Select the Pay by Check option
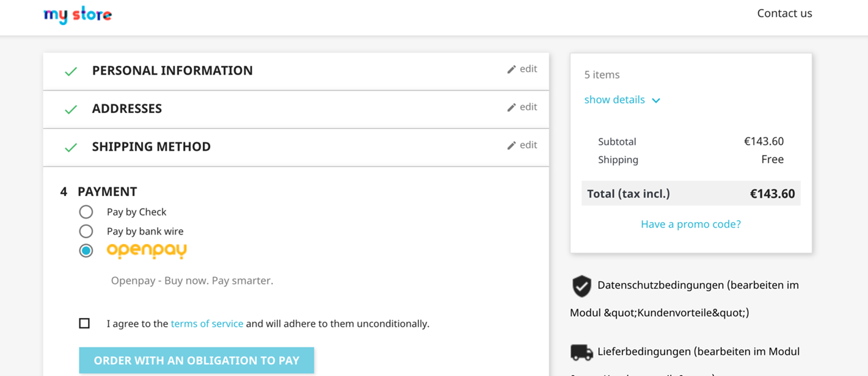The height and width of the screenshot is (376, 868). [86, 212]
